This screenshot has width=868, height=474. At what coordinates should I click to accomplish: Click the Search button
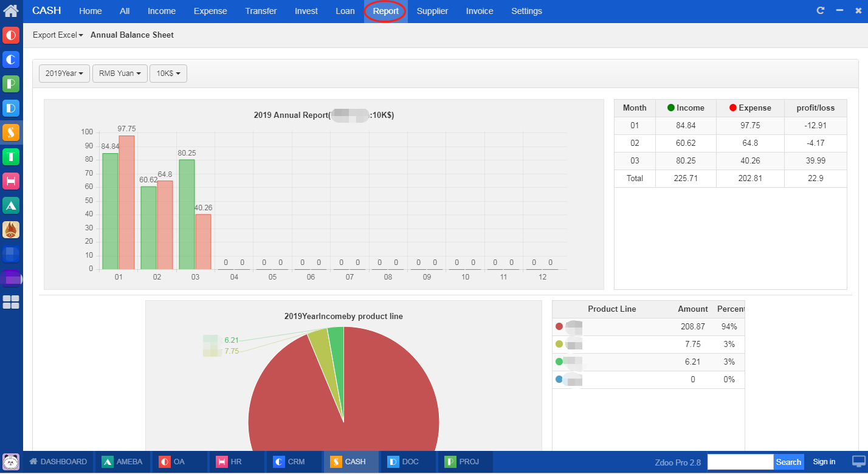(x=788, y=462)
